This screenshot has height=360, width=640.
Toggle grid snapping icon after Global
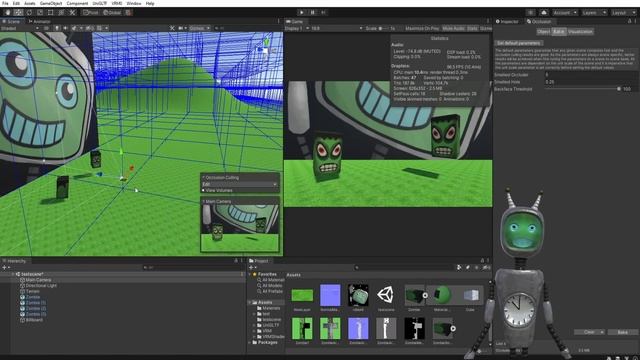(x=128, y=13)
